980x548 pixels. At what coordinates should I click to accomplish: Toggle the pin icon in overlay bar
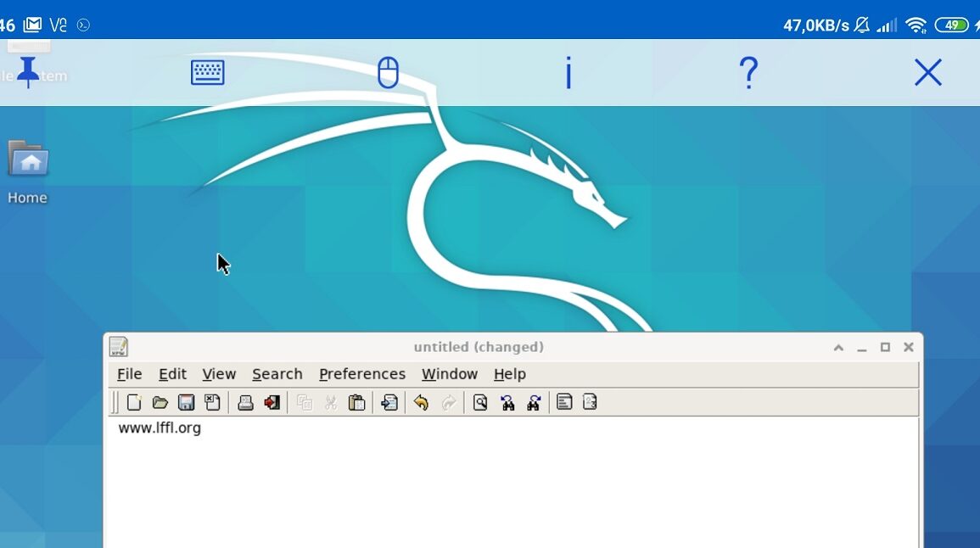pyautogui.click(x=27, y=72)
